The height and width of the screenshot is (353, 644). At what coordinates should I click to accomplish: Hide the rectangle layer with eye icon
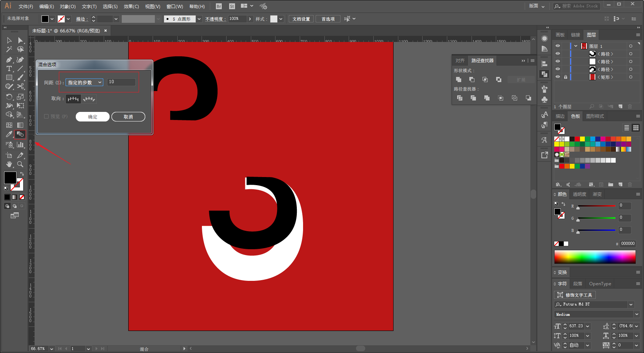[x=558, y=77]
